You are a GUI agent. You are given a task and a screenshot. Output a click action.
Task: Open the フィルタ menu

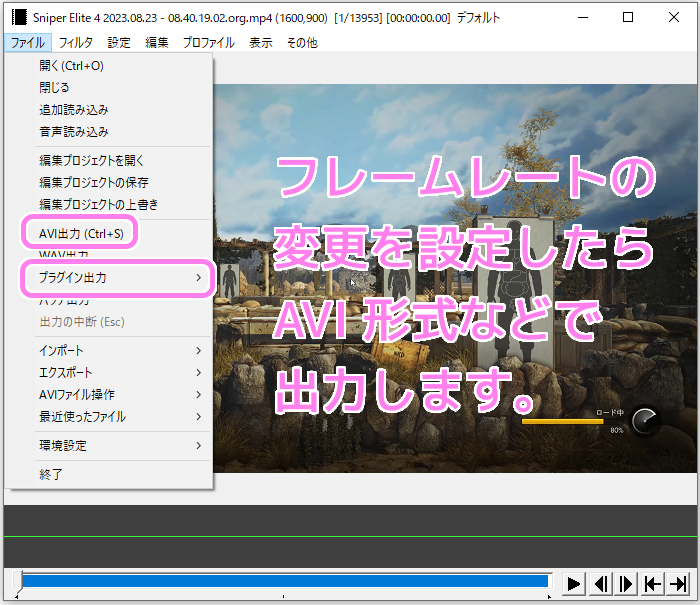76,42
